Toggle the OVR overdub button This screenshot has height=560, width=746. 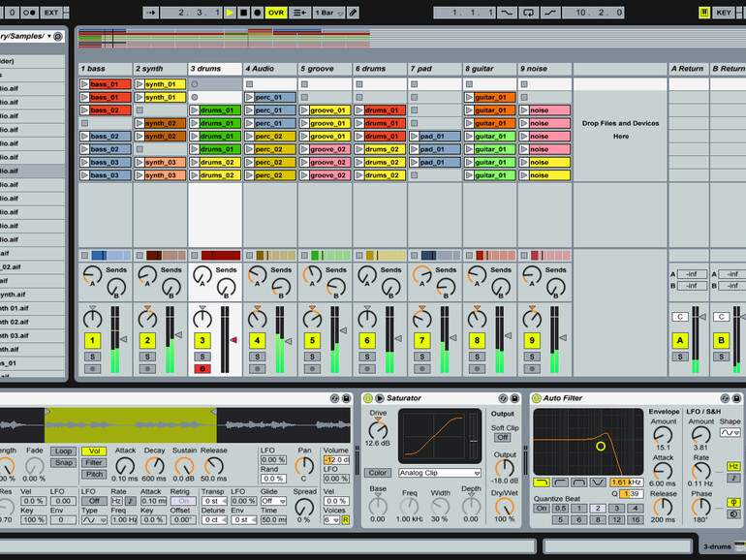point(276,13)
